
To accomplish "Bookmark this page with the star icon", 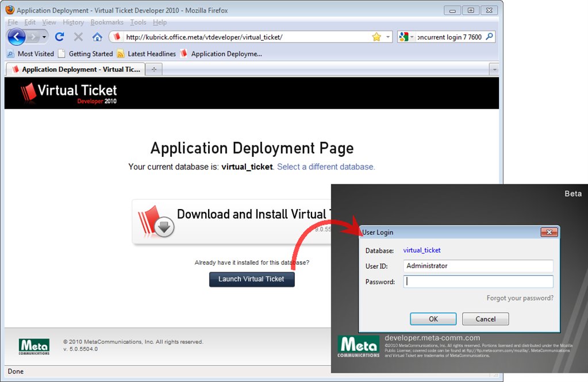I will 376,37.
